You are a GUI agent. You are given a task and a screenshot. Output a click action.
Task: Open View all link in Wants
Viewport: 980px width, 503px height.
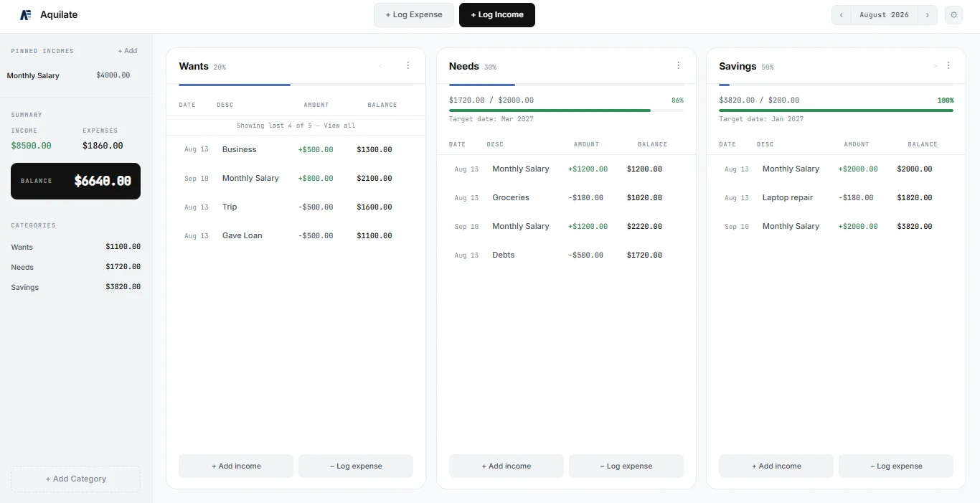coord(339,126)
